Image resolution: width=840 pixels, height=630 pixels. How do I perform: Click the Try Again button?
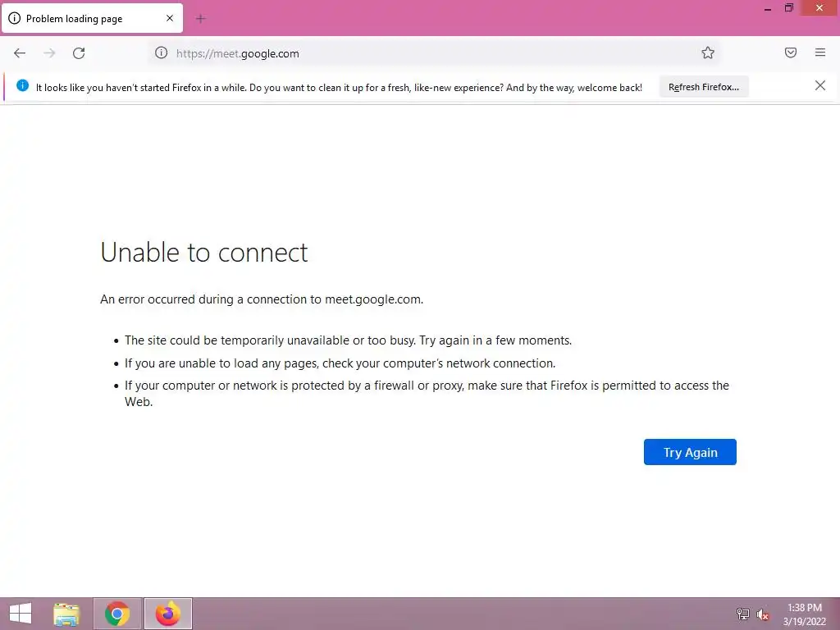point(689,452)
